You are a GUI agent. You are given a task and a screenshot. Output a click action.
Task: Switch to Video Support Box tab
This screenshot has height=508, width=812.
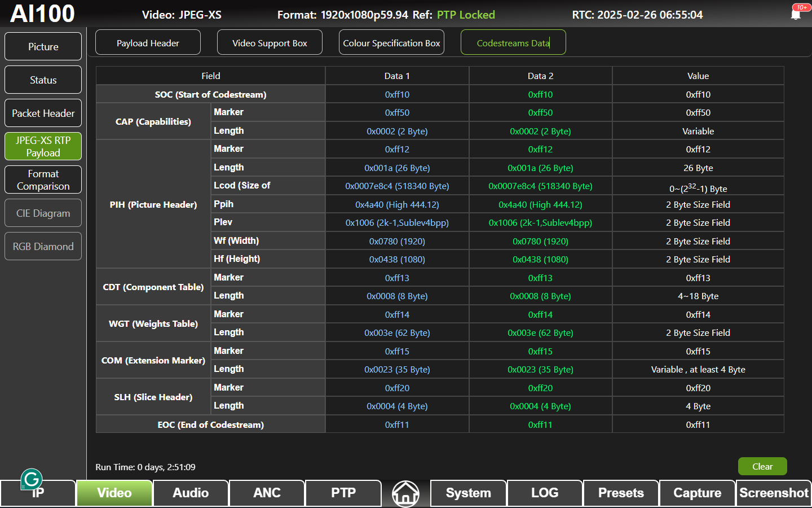coord(270,43)
